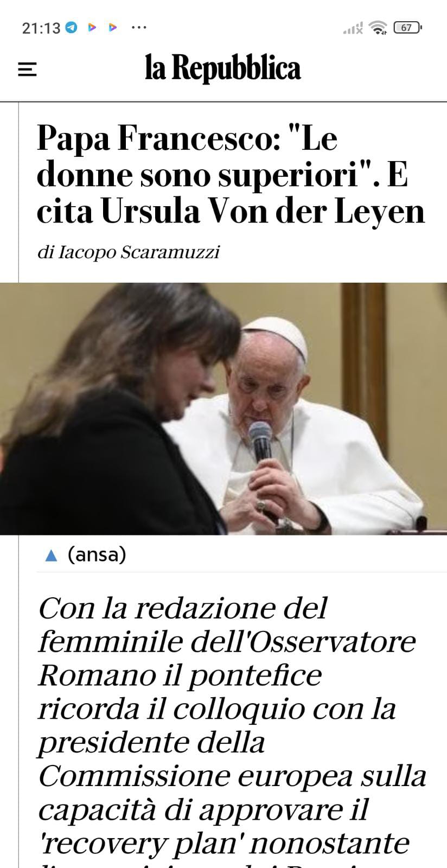447x868 pixels.
Task: Tap the la Repubblica logo
Action: click(223, 69)
